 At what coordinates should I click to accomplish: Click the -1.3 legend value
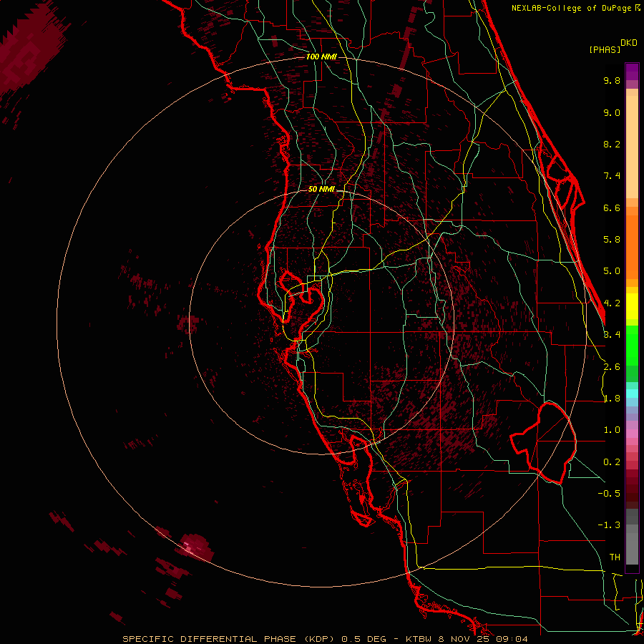(x=609, y=525)
